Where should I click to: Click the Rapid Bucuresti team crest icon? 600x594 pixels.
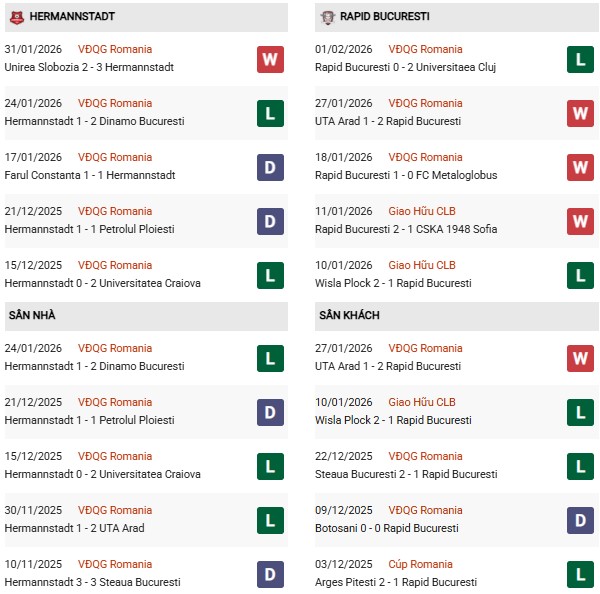pos(327,17)
